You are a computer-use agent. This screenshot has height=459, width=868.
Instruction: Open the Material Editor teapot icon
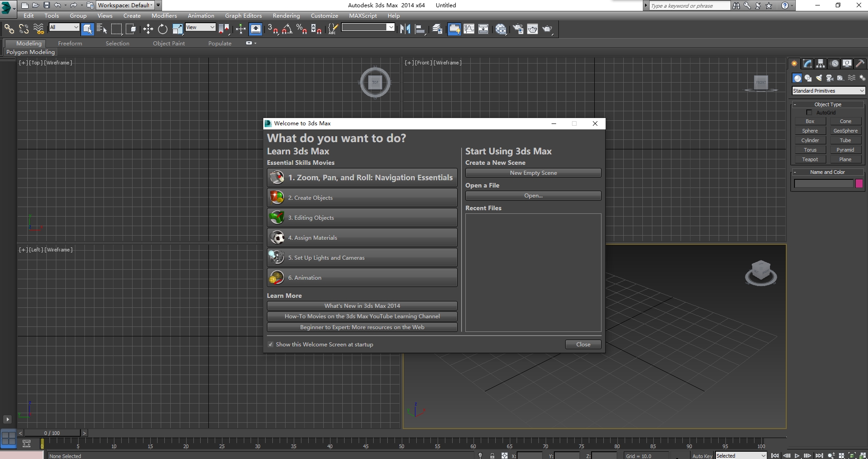coord(532,29)
